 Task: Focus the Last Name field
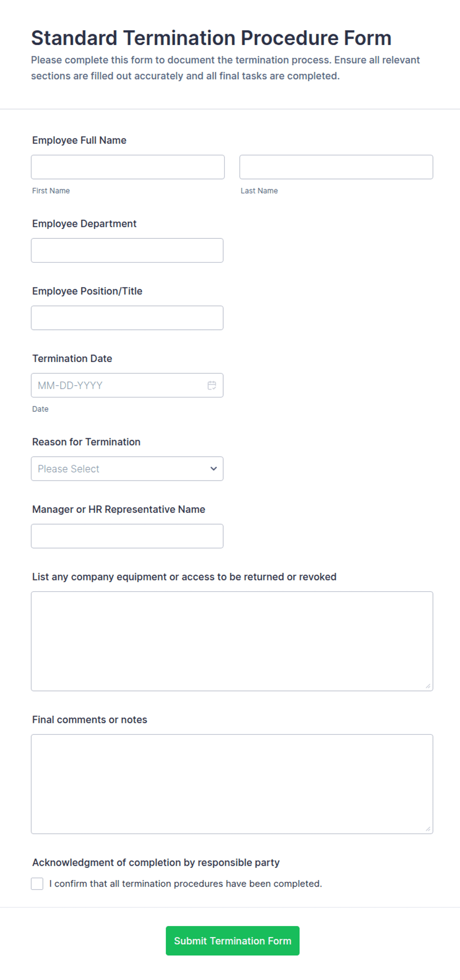pyautogui.click(x=336, y=167)
